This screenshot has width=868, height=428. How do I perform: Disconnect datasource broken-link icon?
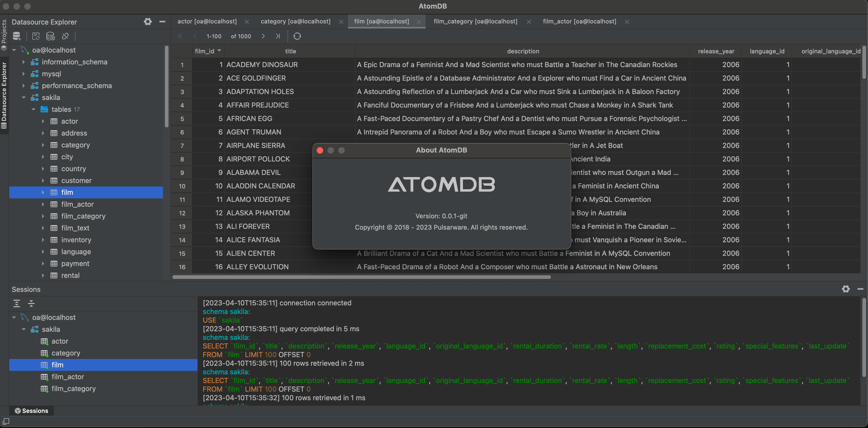click(65, 36)
